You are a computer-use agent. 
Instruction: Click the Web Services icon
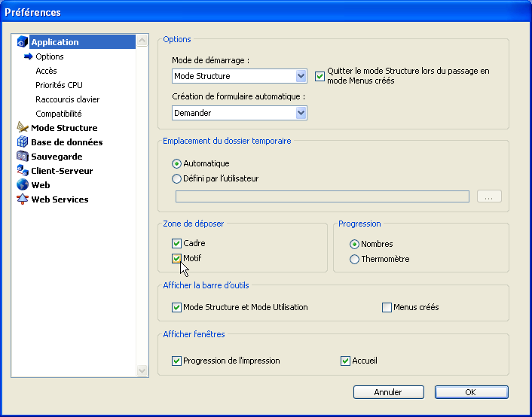pyautogui.click(x=23, y=199)
